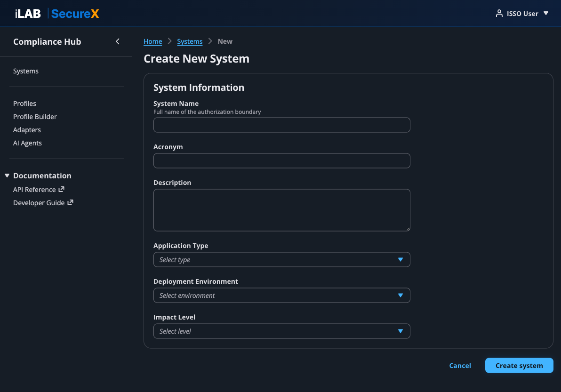Click the Create system button
Screen dimensions: 561x392
519,366
